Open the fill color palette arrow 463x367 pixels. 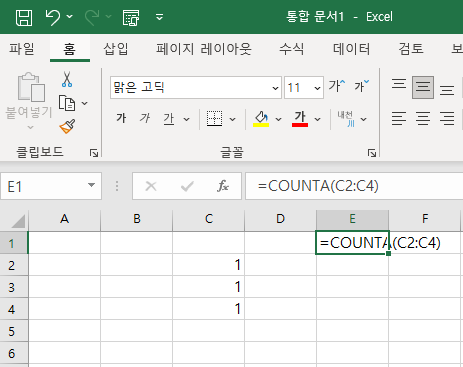coord(278,119)
